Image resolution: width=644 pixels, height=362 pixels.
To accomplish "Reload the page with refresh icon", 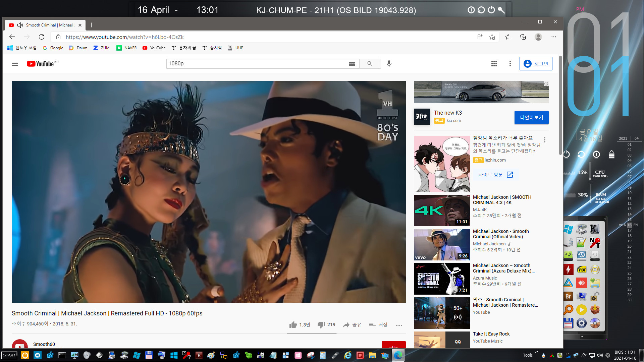I will click(x=42, y=37).
